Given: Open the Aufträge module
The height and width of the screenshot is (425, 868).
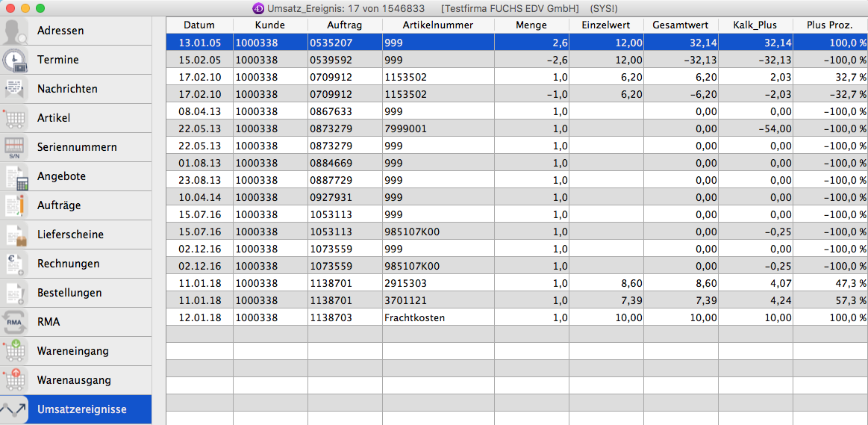Looking at the screenshot, I should 59,205.
